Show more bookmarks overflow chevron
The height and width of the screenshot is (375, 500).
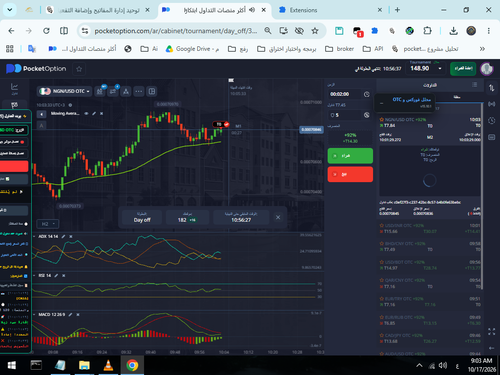point(482,49)
